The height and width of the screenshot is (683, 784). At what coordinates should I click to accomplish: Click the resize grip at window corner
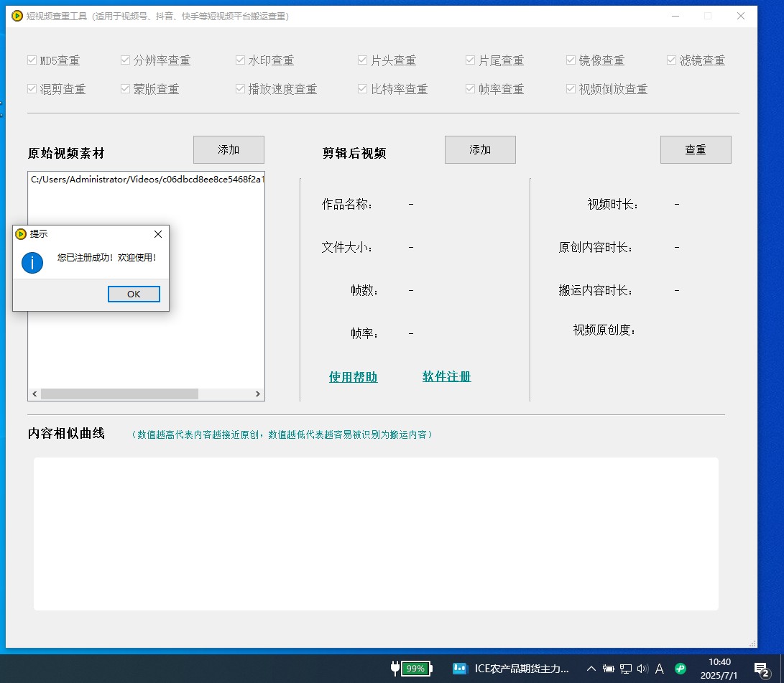coord(752,643)
